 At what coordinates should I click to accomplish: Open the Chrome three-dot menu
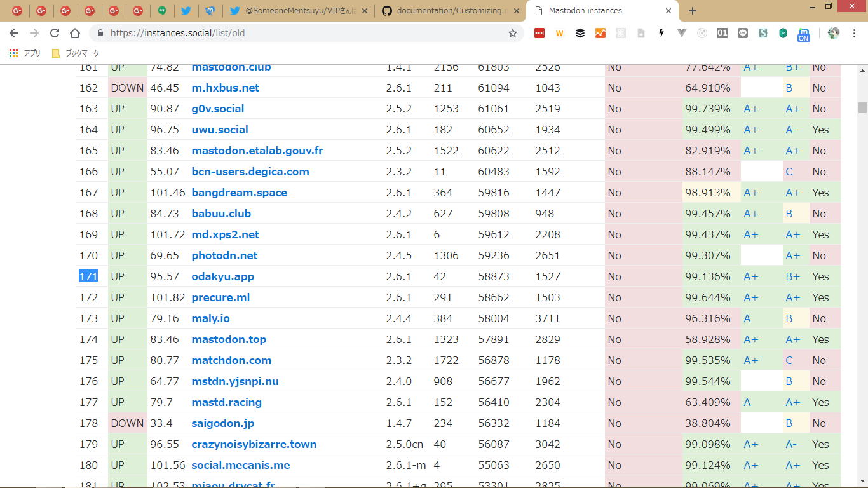click(x=854, y=33)
